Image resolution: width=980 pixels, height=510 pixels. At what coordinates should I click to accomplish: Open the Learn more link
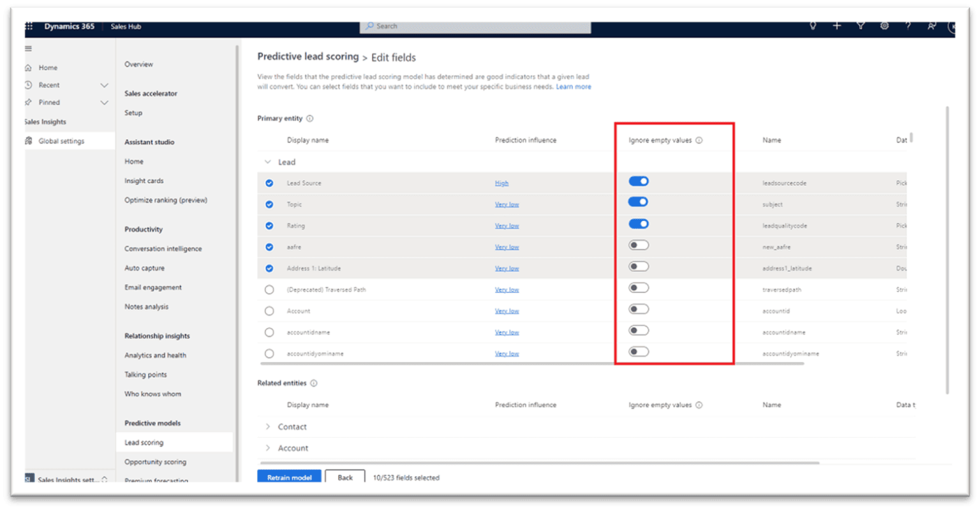(573, 87)
